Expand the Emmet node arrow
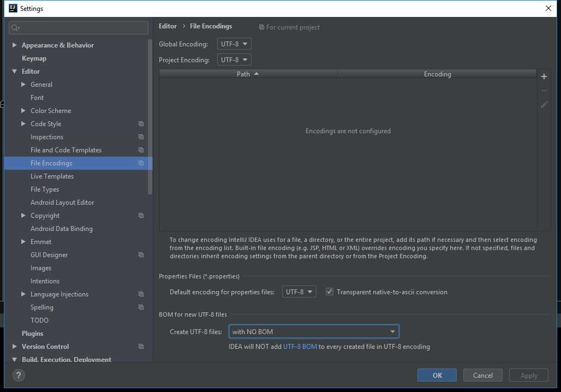The height and width of the screenshot is (392, 561). [x=23, y=241]
